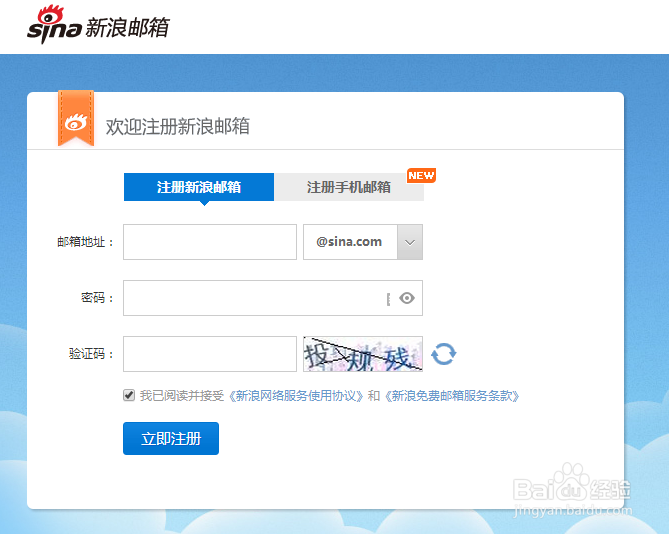Refresh the captcha image
Screen dimensions: 669x534
tap(444, 354)
